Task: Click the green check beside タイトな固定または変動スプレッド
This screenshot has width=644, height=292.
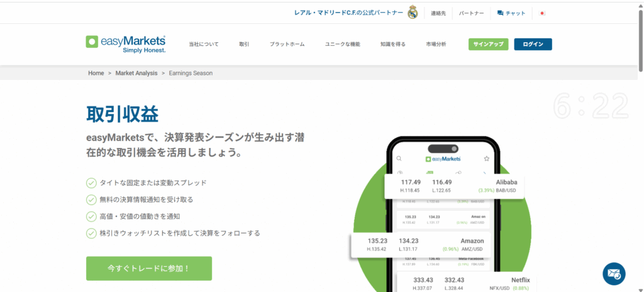Action: 91,182
